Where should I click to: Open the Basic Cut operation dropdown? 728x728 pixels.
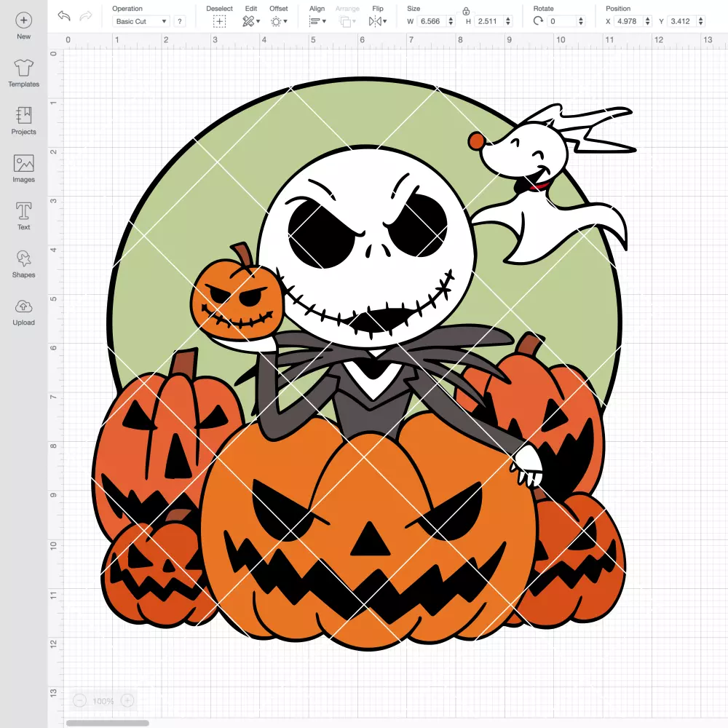(141, 21)
